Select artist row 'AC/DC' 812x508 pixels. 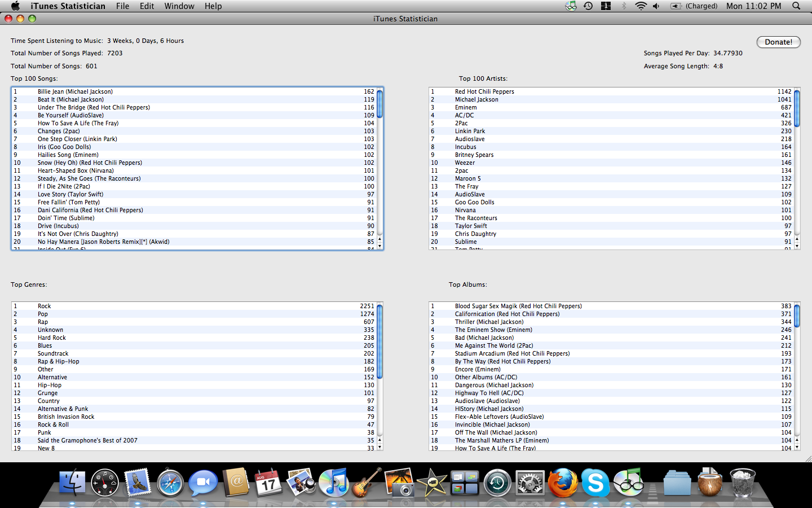611,115
